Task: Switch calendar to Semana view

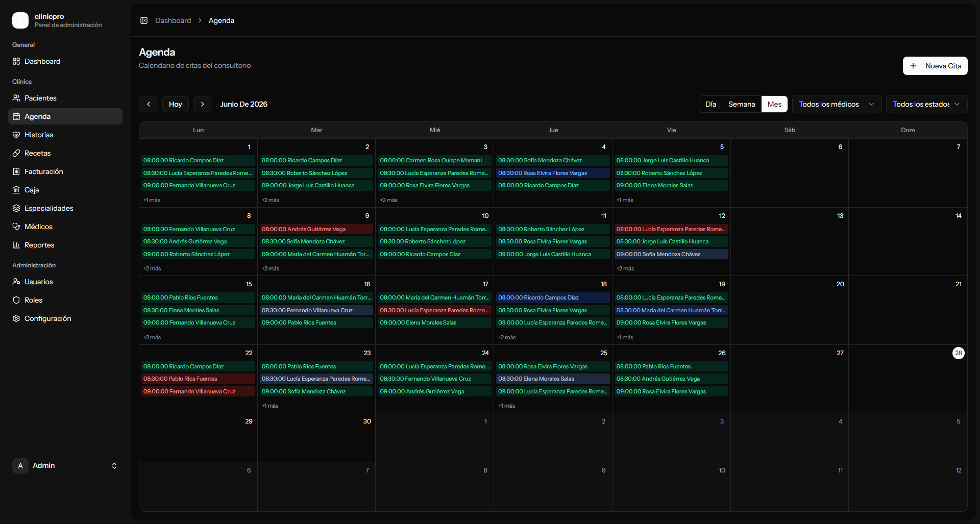Action: [x=742, y=104]
